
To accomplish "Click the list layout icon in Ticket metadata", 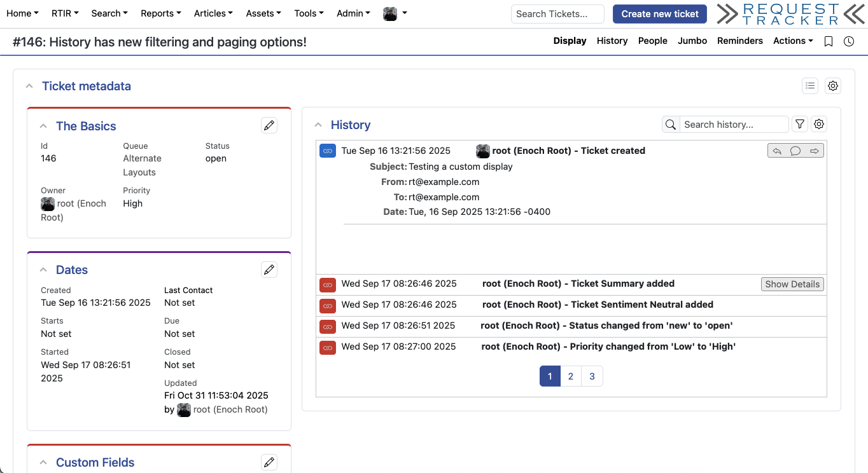I will [810, 86].
